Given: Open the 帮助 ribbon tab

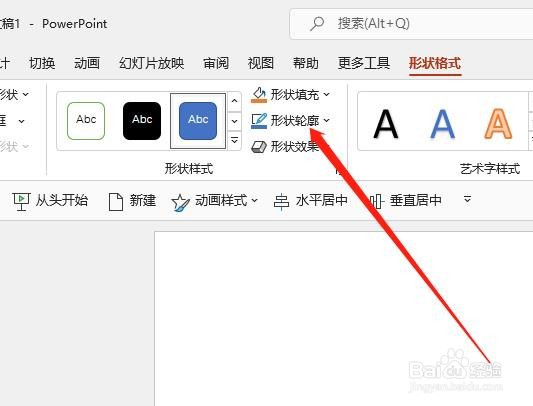Looking at the screenshot, I should 306,63.
